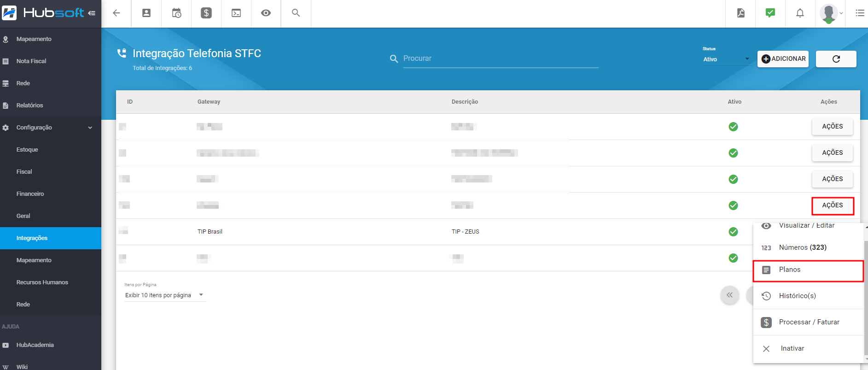Click the Hubsoft logo
Viewport: 868px width, 370px height.
pyautogui.click(x=44, y=13)
